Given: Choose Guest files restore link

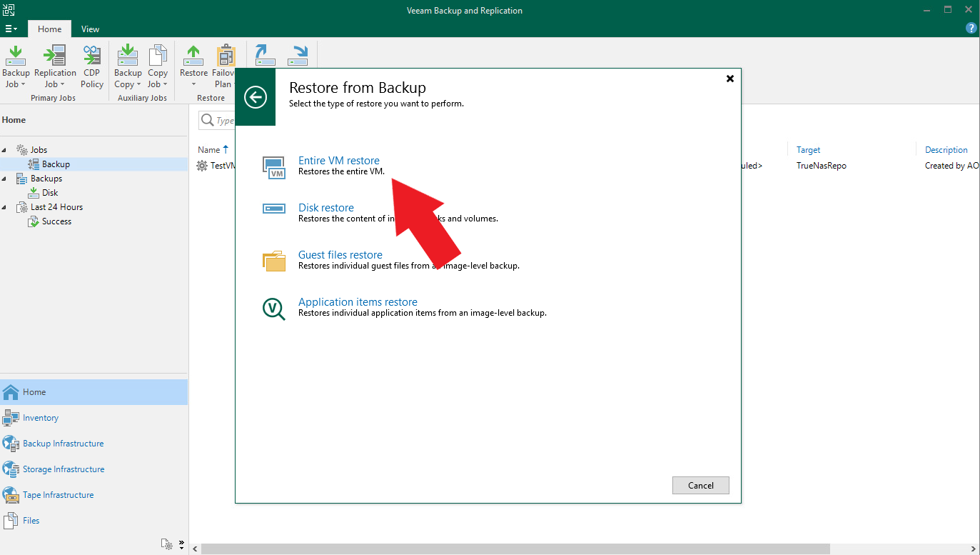Looking at the screenshot, I should pos(340,255).
